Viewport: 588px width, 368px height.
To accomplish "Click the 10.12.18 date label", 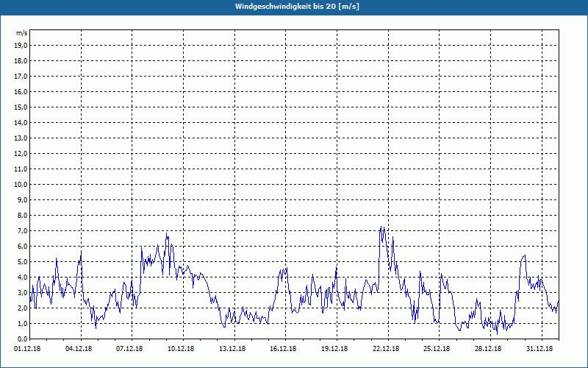I will pos(181,348).
